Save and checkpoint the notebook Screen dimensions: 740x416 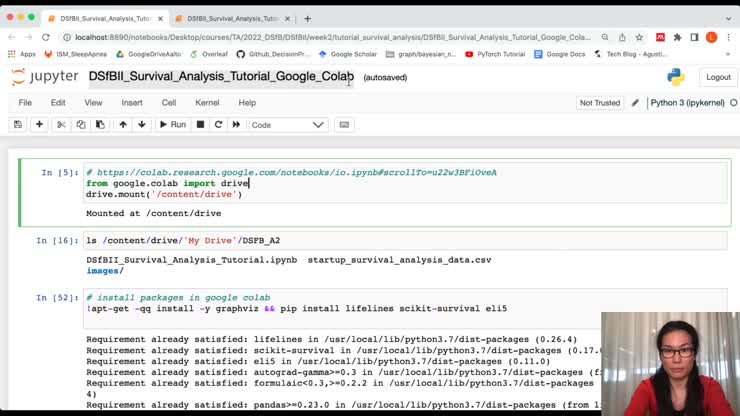coord(17,125)
